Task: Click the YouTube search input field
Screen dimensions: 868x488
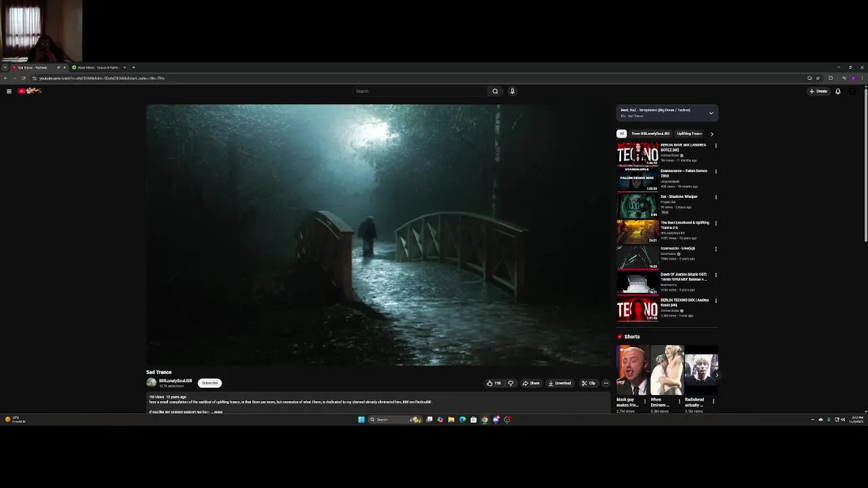Action: [420, 91]
